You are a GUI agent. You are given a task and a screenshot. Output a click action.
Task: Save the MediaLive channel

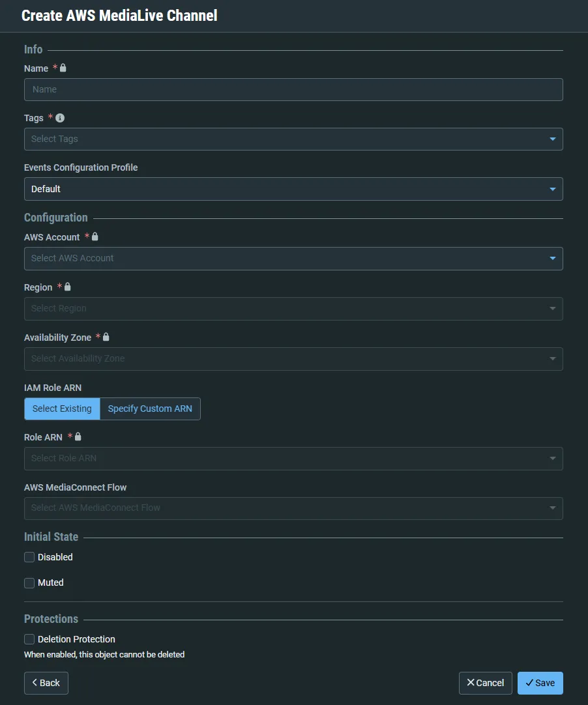click(x=540, y=683)
